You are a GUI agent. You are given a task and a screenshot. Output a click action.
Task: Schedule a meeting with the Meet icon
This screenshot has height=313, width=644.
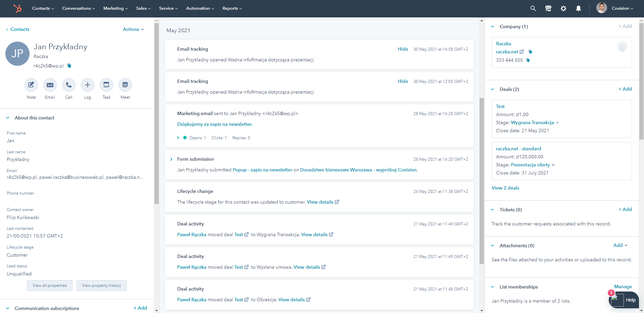pos(125,85)
